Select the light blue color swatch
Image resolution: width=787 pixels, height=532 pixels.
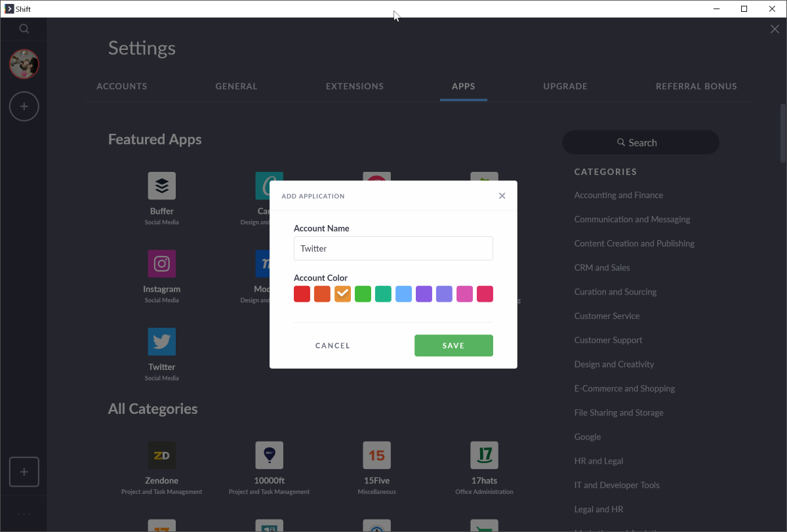click(x=403, y=294)
